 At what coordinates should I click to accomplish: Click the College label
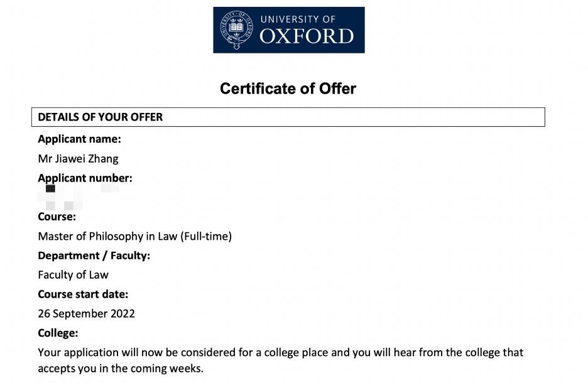tap(58, 333)
